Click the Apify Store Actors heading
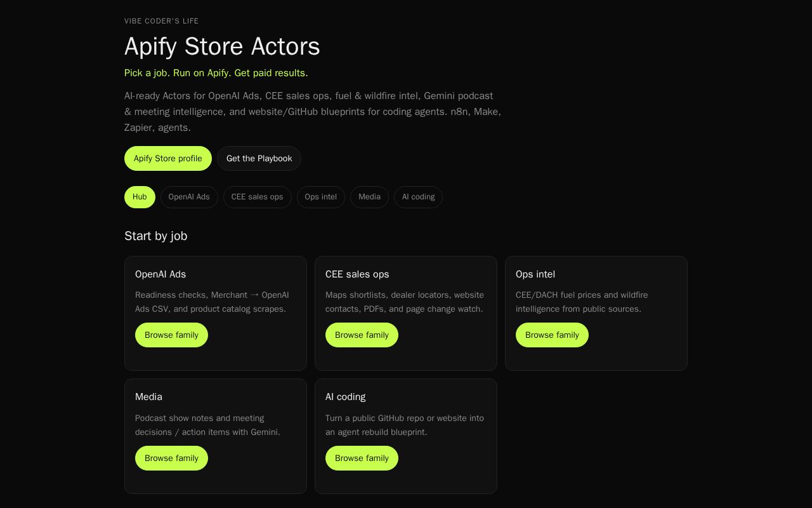This screenshot has width=812, height=508. click(x=222, y=46)
